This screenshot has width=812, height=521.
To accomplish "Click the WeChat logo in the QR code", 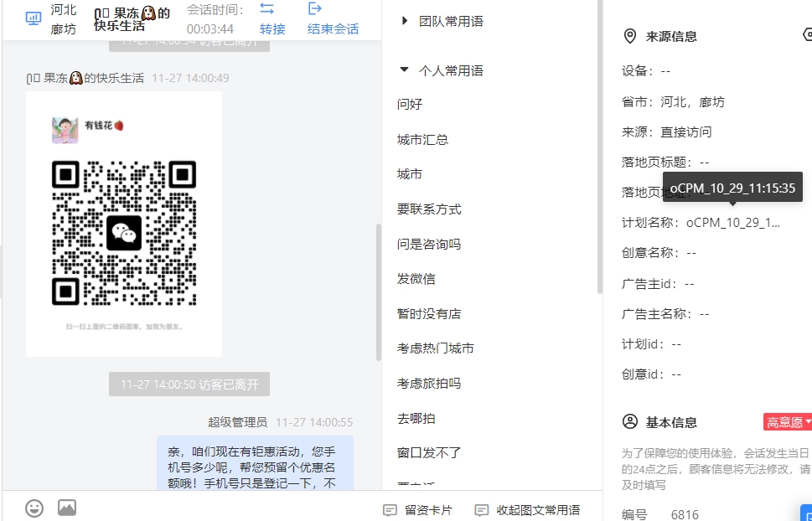I will pyautogui.click(x=124, y=233).
